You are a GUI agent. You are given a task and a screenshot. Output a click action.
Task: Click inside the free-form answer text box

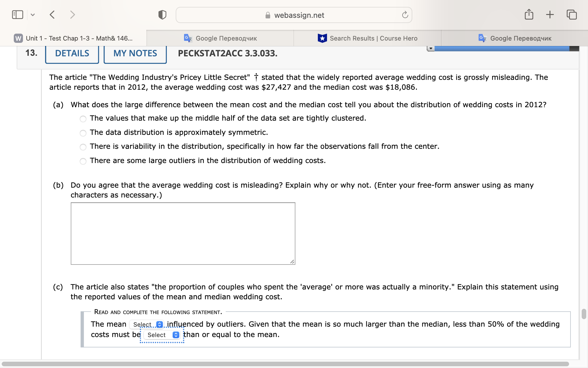183,233
